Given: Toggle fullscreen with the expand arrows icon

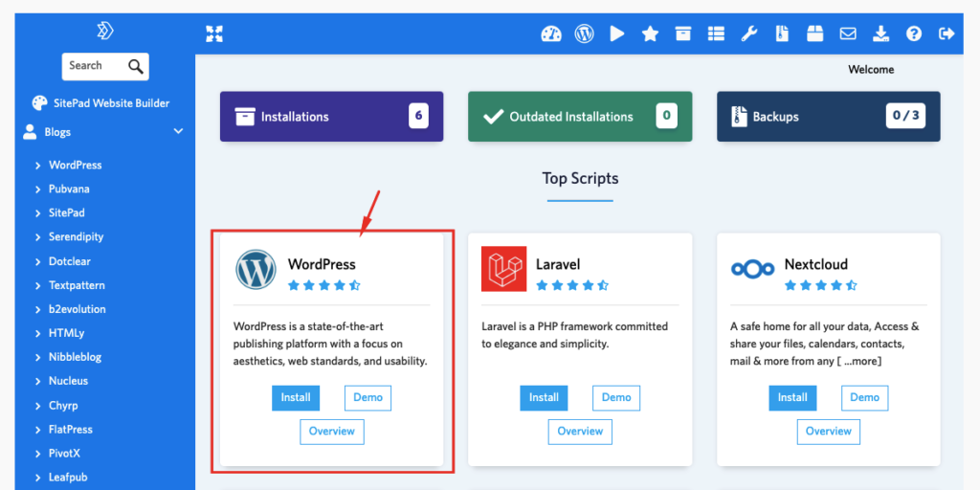Looking at the screenshot, I should pos(214,33).
